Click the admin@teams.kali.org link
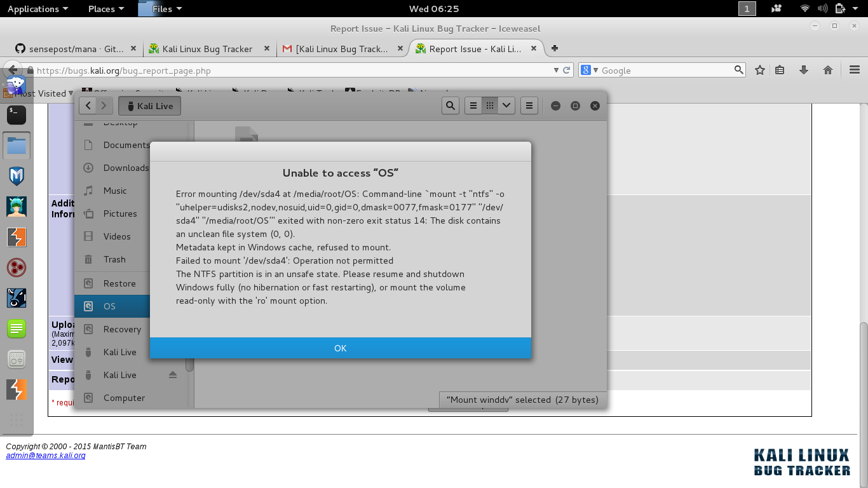 click(x=46, y=456)
